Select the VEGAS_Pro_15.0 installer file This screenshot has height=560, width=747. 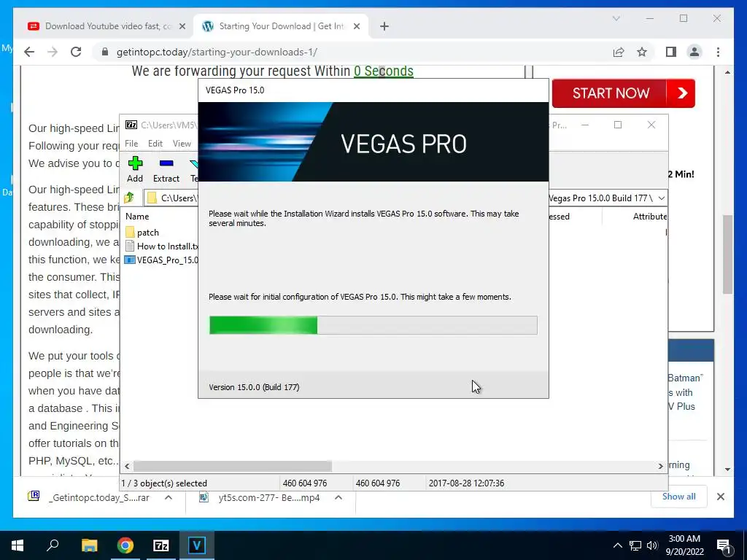[x=161, y=260]
